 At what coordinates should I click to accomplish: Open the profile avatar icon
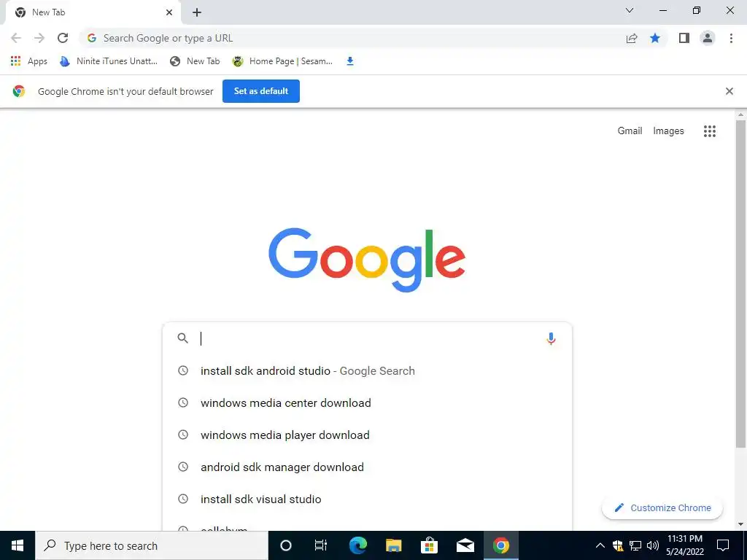pyautogui.click(x=708, y=38)
